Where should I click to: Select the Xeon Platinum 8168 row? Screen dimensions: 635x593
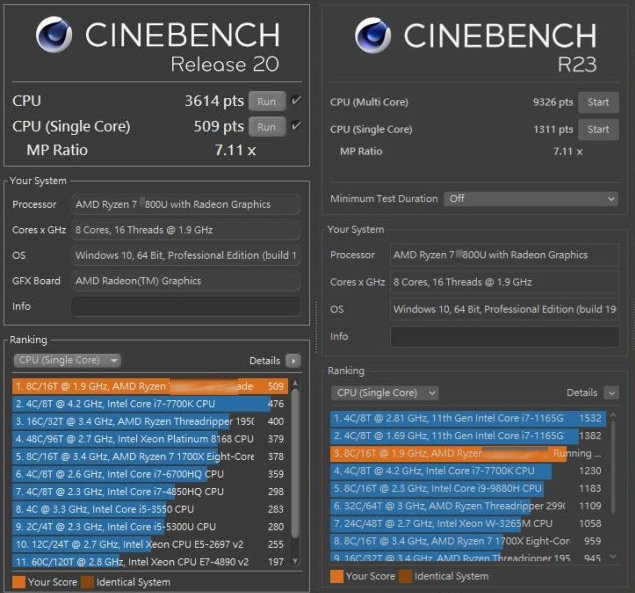tap(150, 439)
